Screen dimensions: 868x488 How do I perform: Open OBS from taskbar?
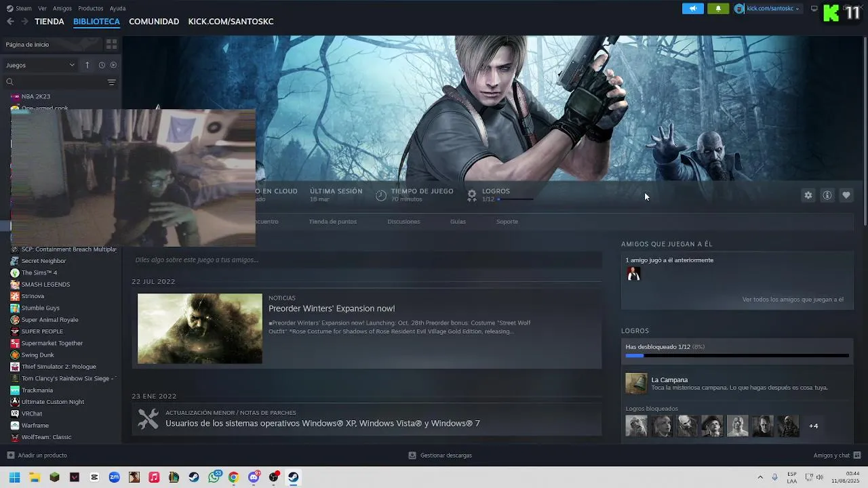pyautogui.click(x=274, y=477)
